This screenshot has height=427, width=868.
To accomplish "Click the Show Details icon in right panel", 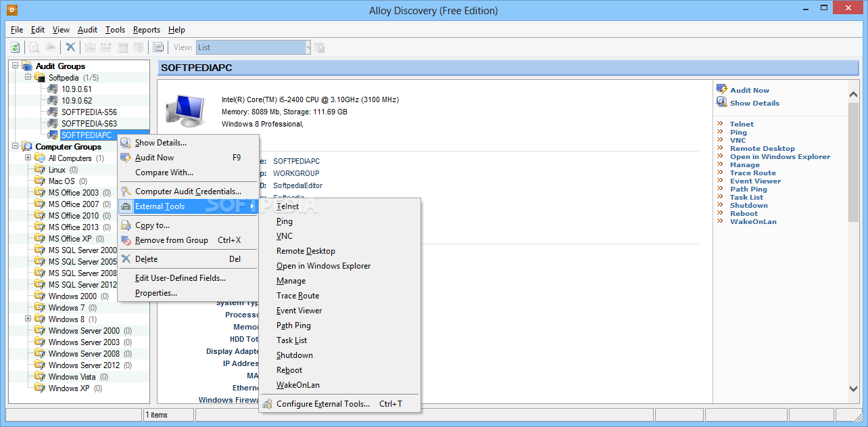I will [x=722, y=103].
